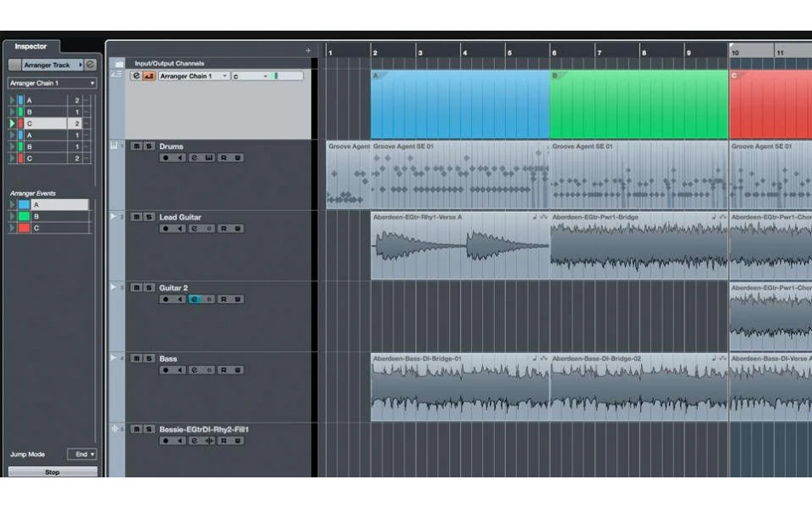Open the Drums instrument keyboard icon
The image size is (812, 508).
point(208,157)
